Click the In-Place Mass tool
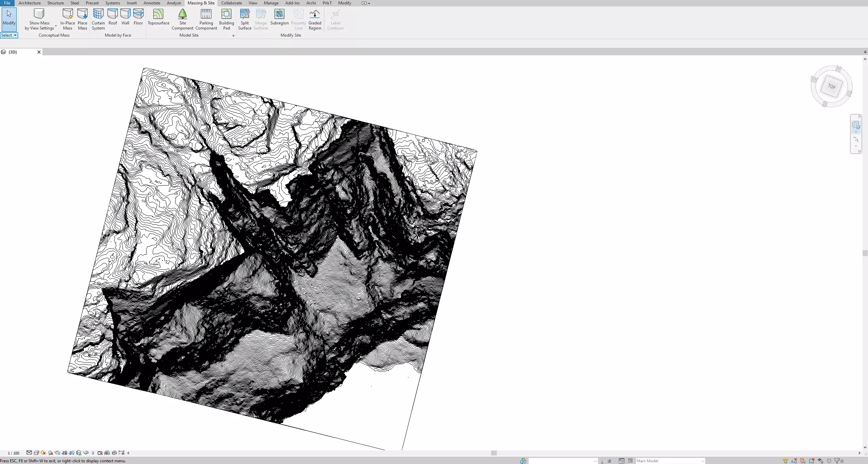 (x=68, y=19)
